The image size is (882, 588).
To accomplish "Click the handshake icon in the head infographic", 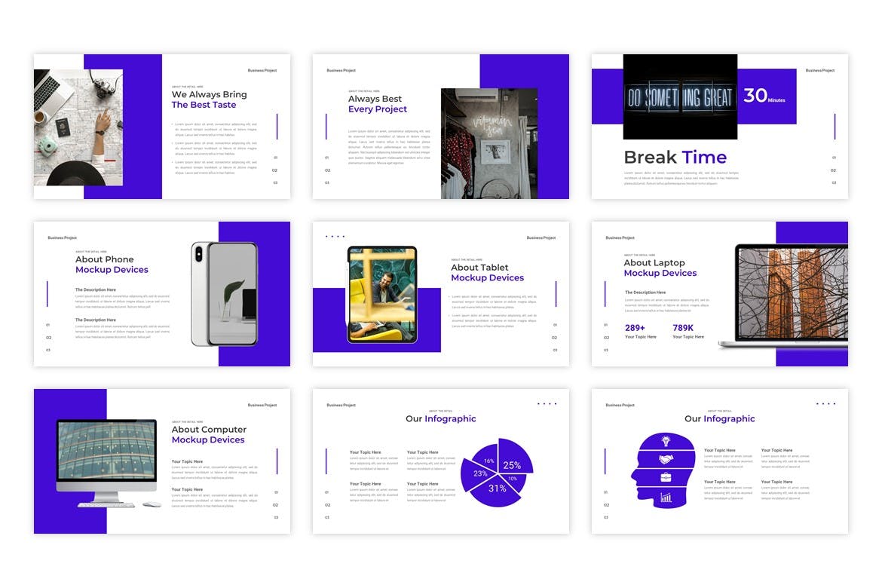I will tap(667, 459).
